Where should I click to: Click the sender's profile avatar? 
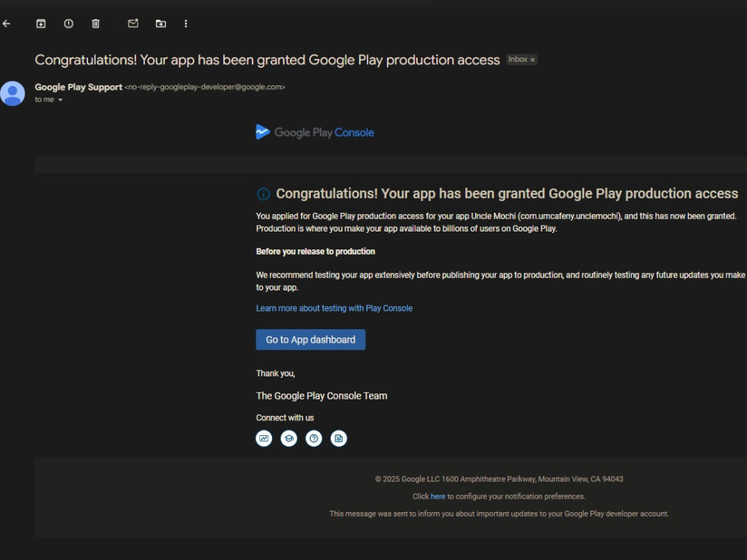tap(13, 93)
